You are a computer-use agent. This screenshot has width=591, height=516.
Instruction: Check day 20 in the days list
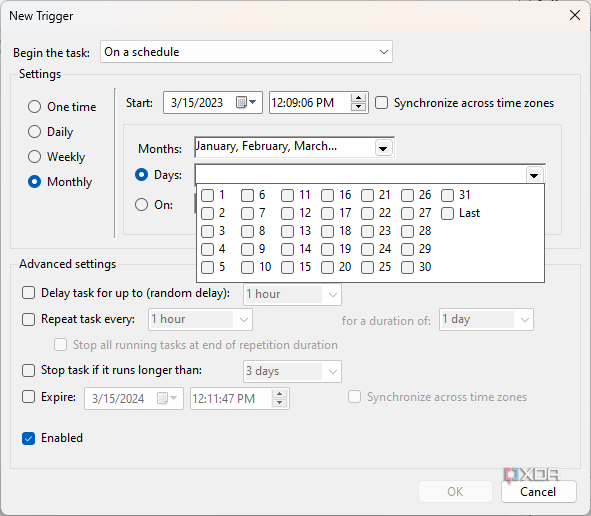click(327, 267)
